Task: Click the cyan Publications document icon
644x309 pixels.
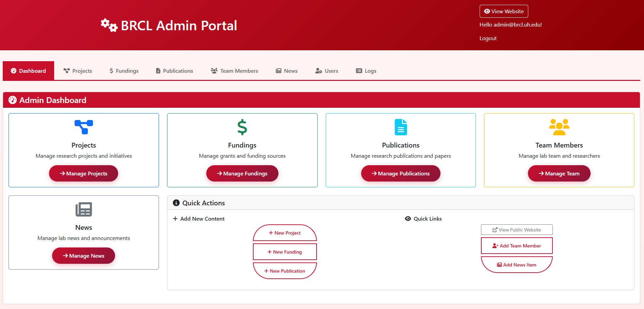Action: pos(401,127)
